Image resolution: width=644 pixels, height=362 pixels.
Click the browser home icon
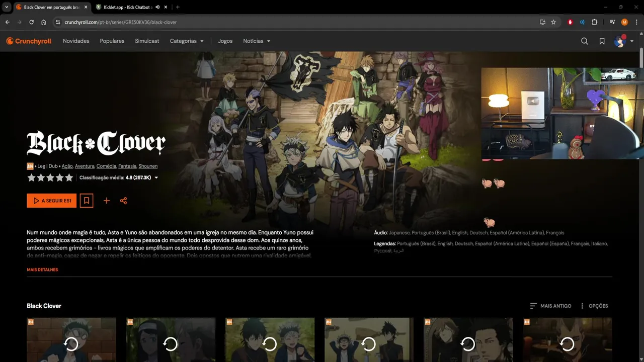(x=44, y=22)
